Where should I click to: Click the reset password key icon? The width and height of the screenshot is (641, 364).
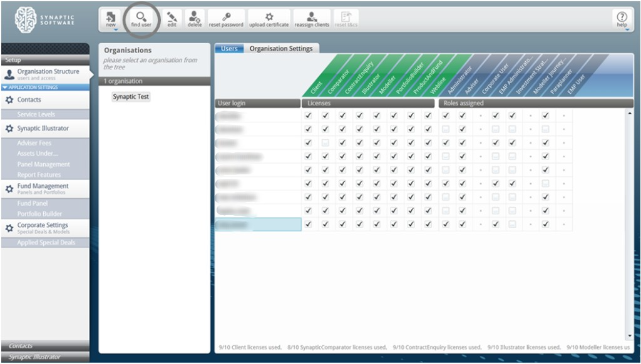coord(226,19)
